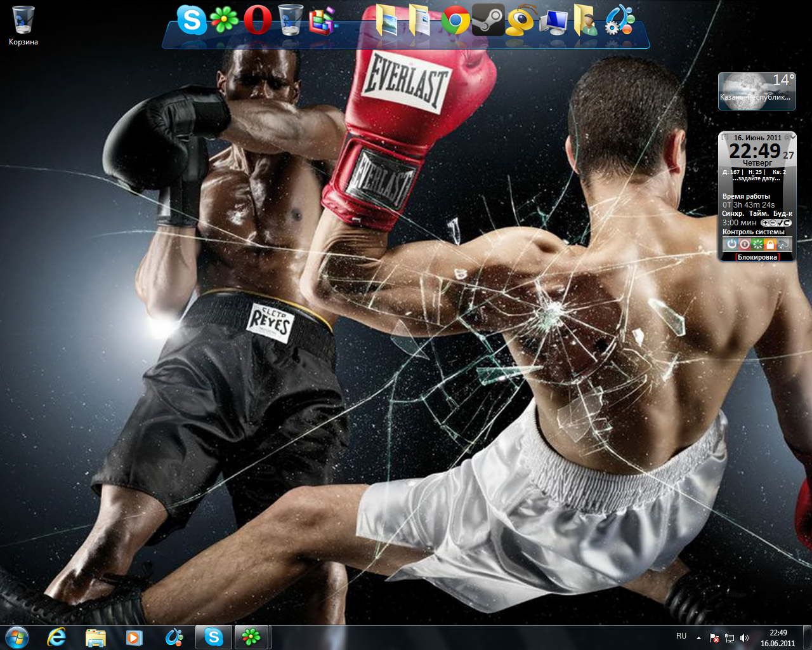Open the Windows Start menu
Screen dimensions: 812x650
[17, 637]
